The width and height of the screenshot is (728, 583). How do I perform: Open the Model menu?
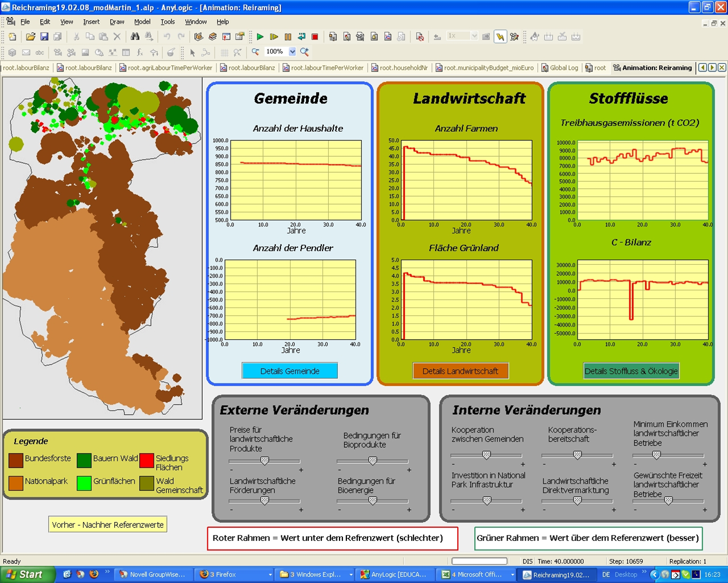click(x=142, y=22)
